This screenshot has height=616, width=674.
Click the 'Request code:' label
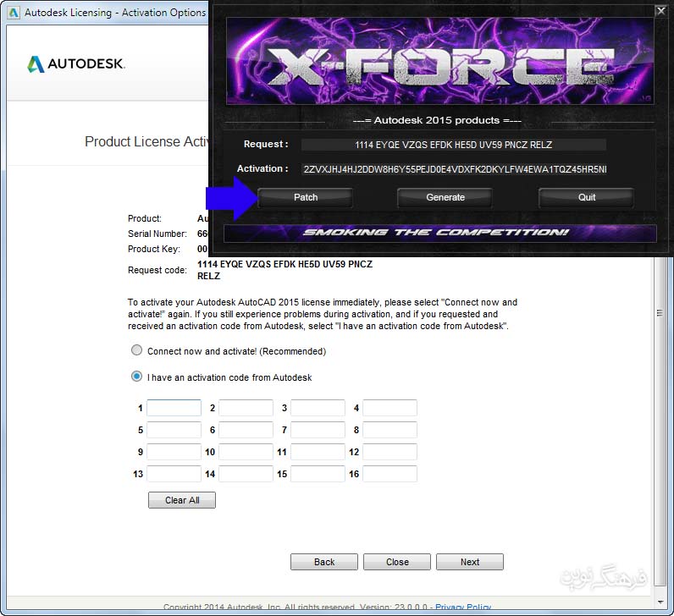(x=157, y=270)
